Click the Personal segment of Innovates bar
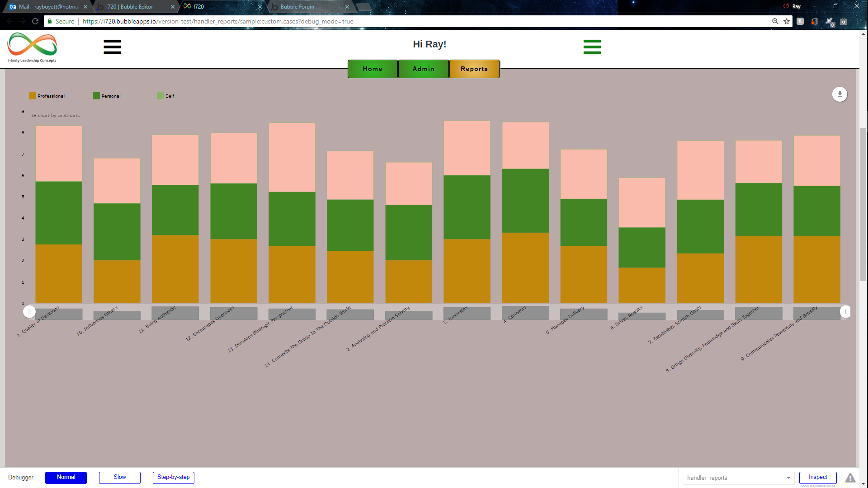 point(467,207)
